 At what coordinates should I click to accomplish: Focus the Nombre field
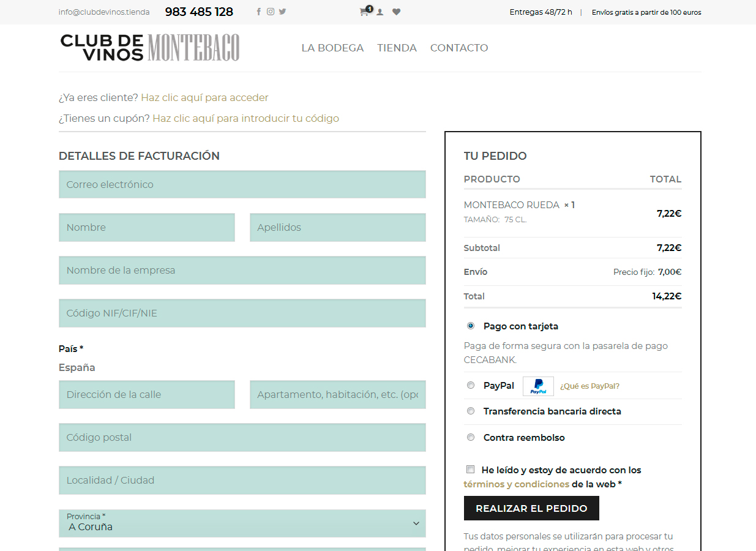(147, 227)
